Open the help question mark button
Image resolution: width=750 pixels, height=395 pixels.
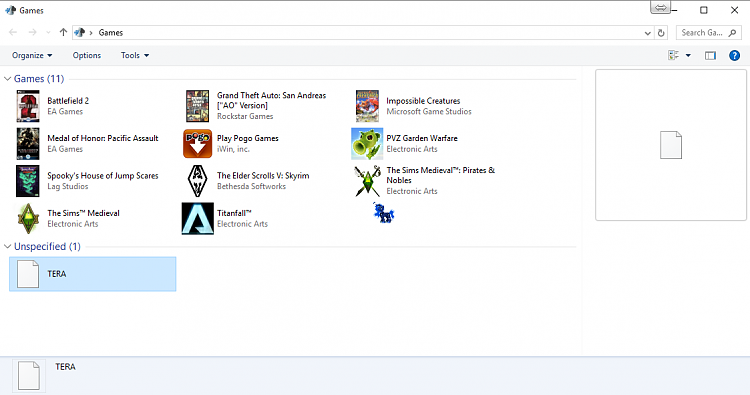point(734,55)
